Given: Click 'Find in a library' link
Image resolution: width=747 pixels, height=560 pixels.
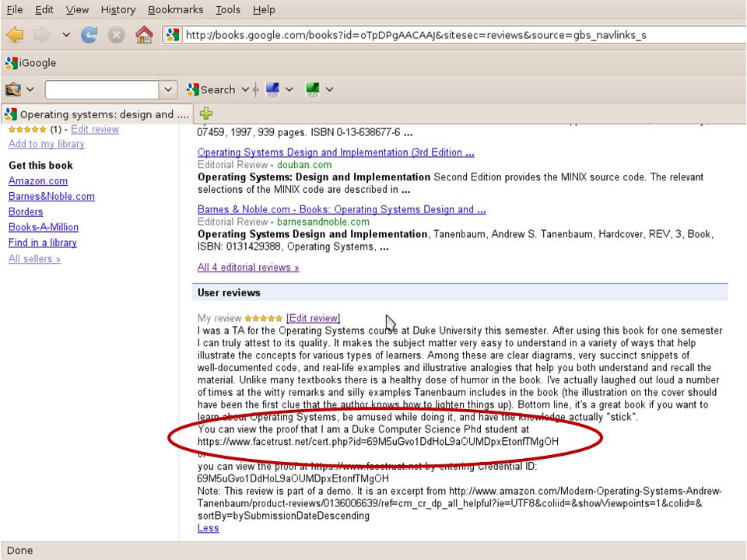Looking at the screenshot, I should point(42,243).
